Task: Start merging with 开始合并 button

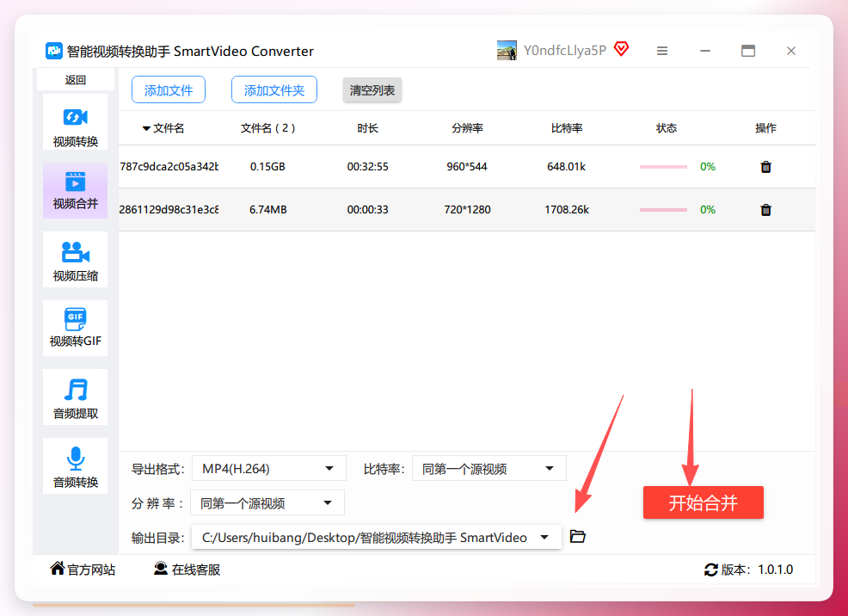Action: (x=703, y=502)
